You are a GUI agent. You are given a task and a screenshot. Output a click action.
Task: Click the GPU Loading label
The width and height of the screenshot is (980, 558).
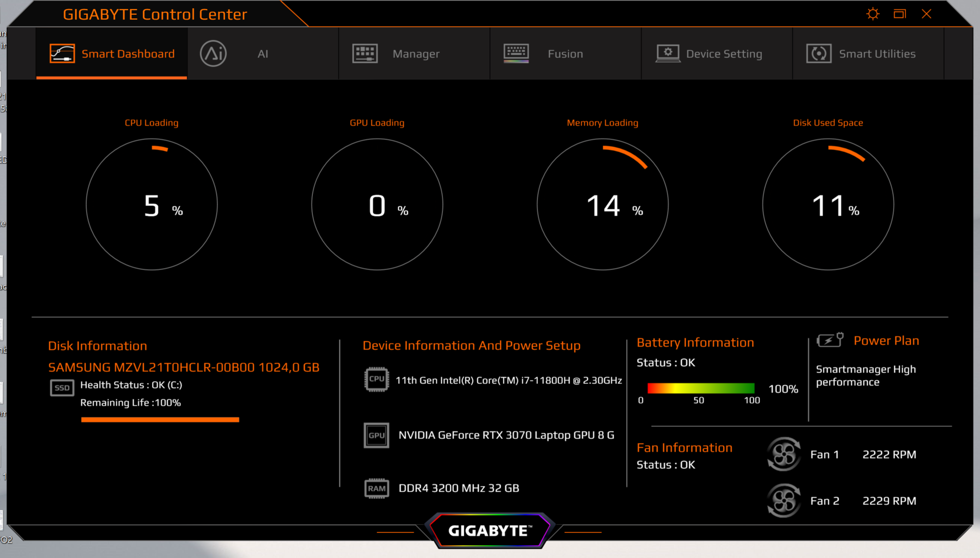[377, 123]
